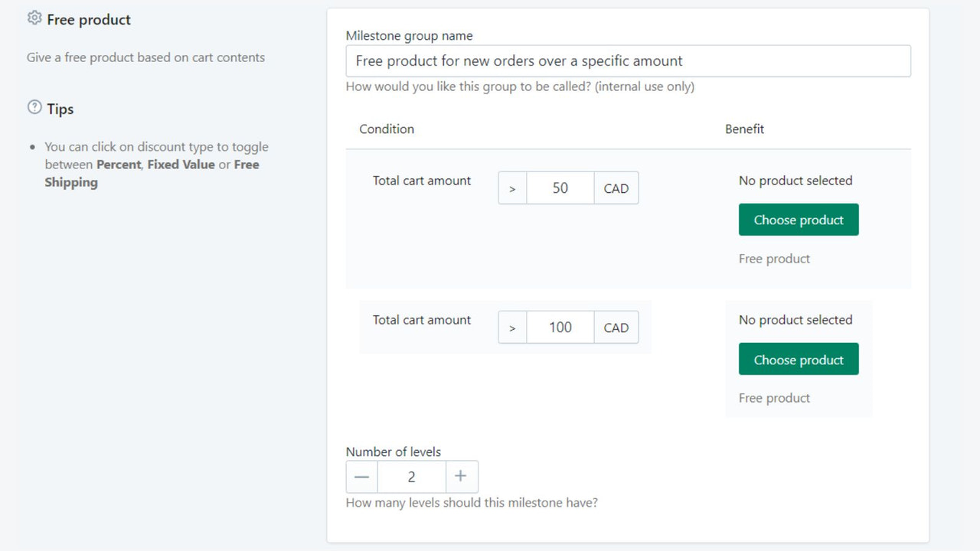Viewport: 980px width, 551px height.
Task: Click the plus button to increase Number of levels
Action: pyautogui.click(x=462, y=476)
